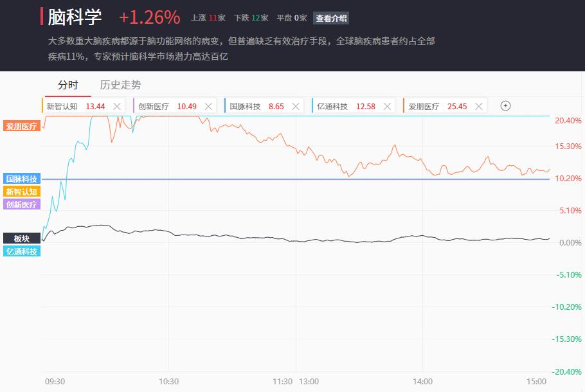Select the purple 创新医疗 legend tag
This screenshot has height=392, width=585.
pos(22,204)
